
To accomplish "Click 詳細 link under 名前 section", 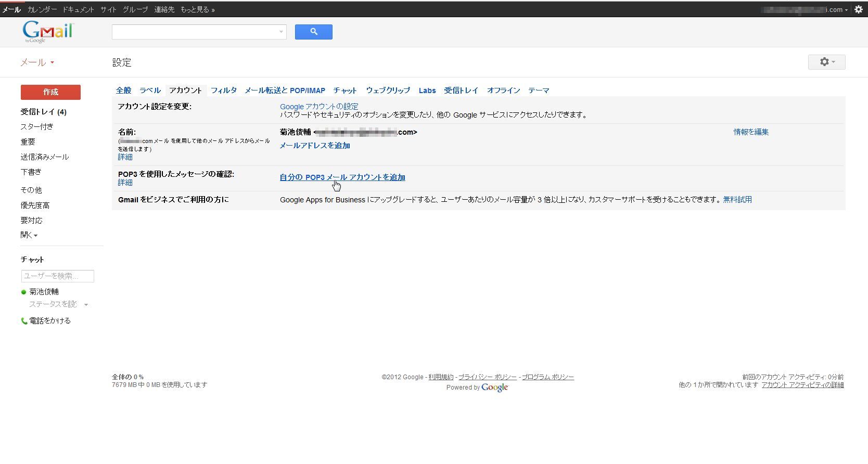I will coord(125,157).
